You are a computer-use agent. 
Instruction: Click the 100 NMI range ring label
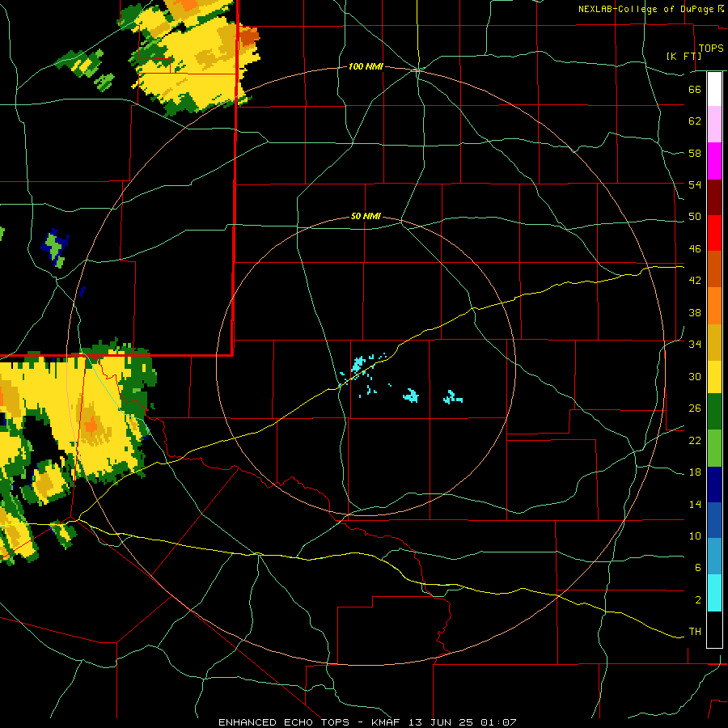[366, 66]
